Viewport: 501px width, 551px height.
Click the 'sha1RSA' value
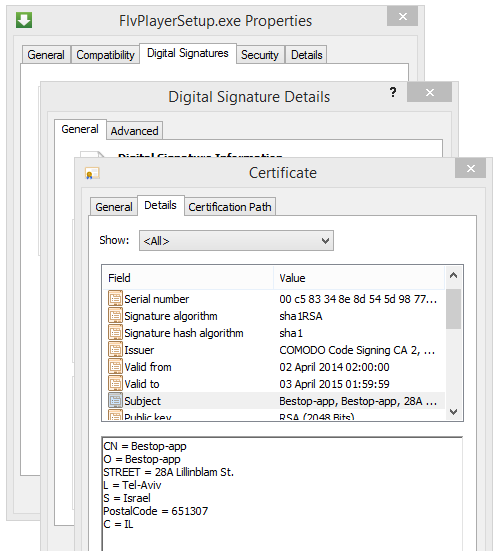coord(301,316)
